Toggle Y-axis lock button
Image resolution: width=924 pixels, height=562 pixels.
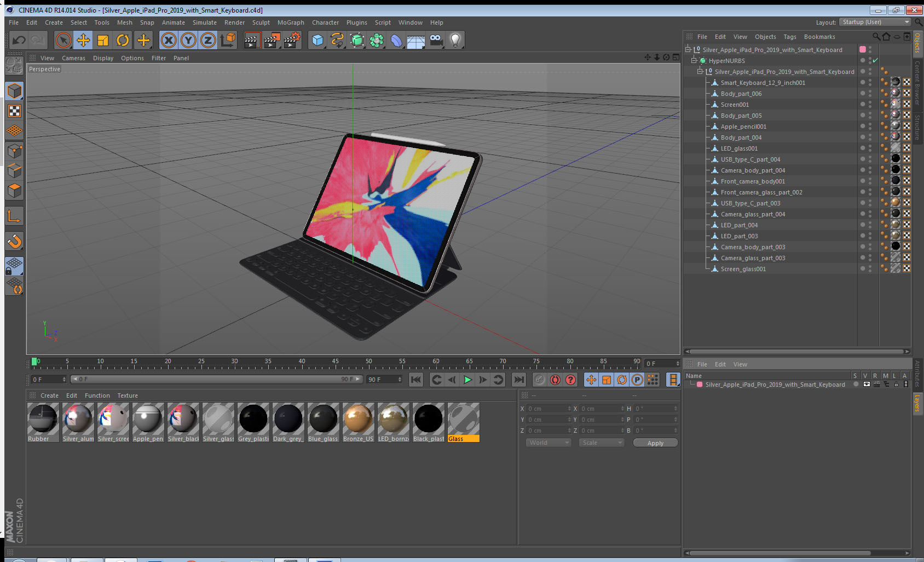(188, 40)
